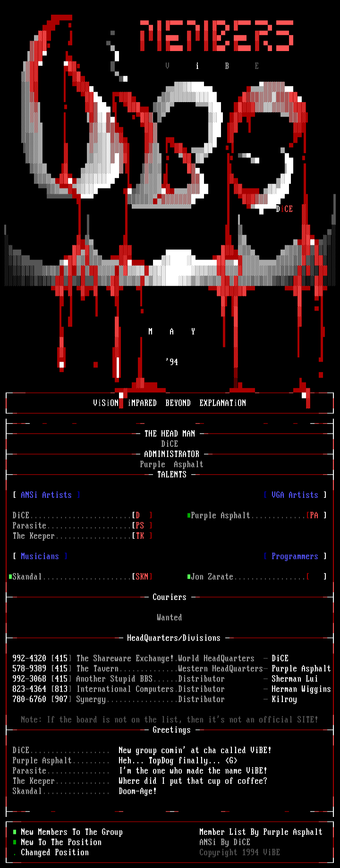Click the small DiCE signature in the artwork

point(284,209)
